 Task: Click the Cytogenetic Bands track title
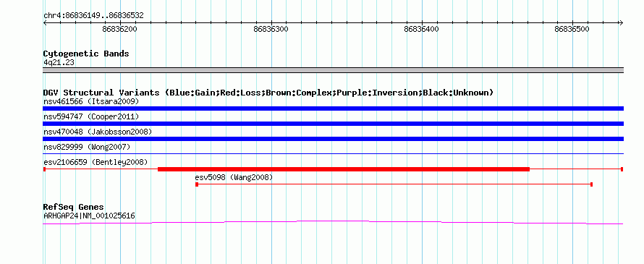pos(86,54)
